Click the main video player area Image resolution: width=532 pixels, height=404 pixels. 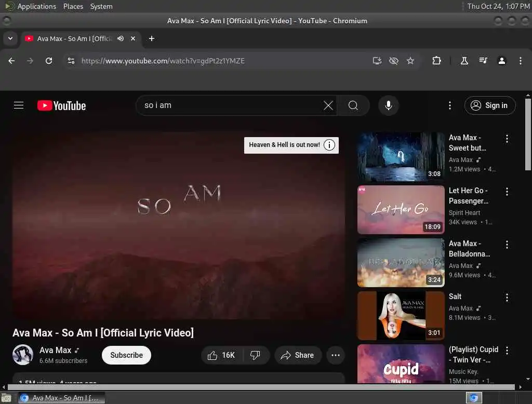pyautogui.click(x=179, y=225)
